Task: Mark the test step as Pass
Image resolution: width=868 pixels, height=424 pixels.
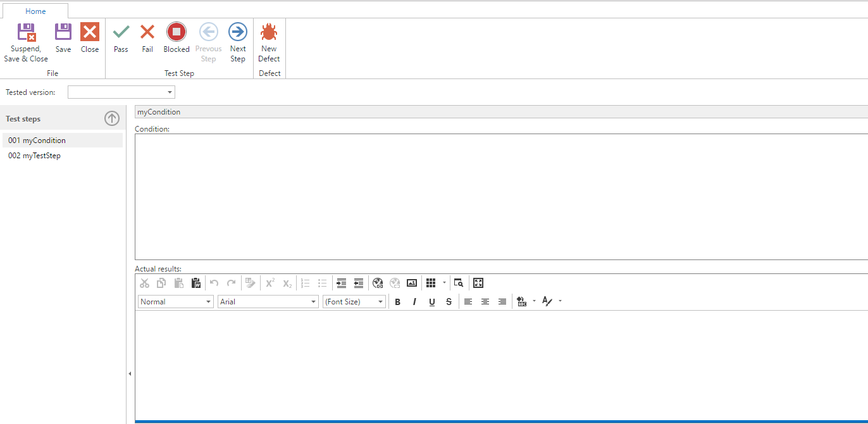Action: pos(121,38)
